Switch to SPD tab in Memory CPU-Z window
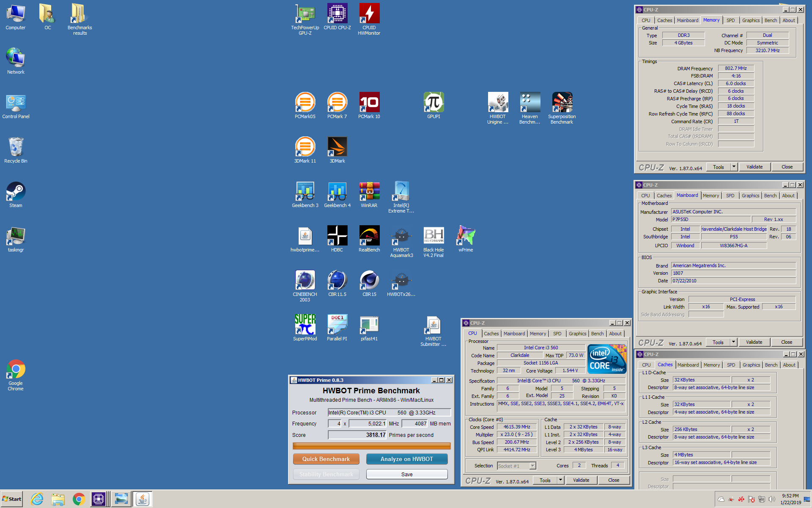 coord(730,20)
